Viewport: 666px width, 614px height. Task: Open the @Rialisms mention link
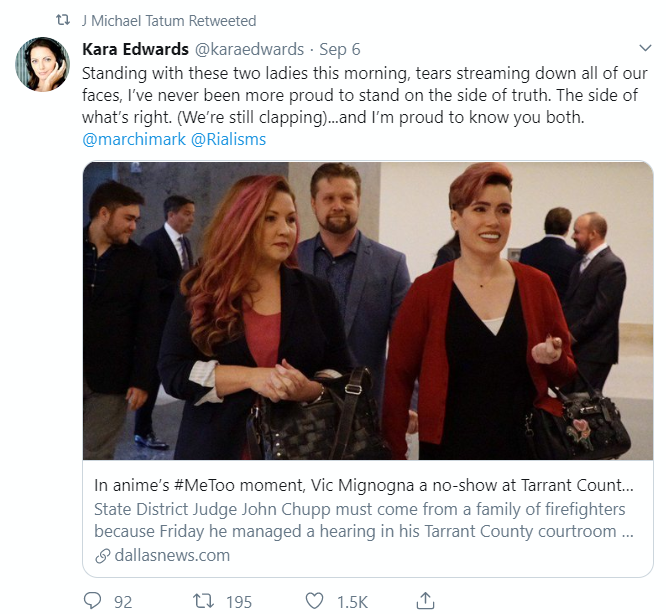click(x=229, y=139)
